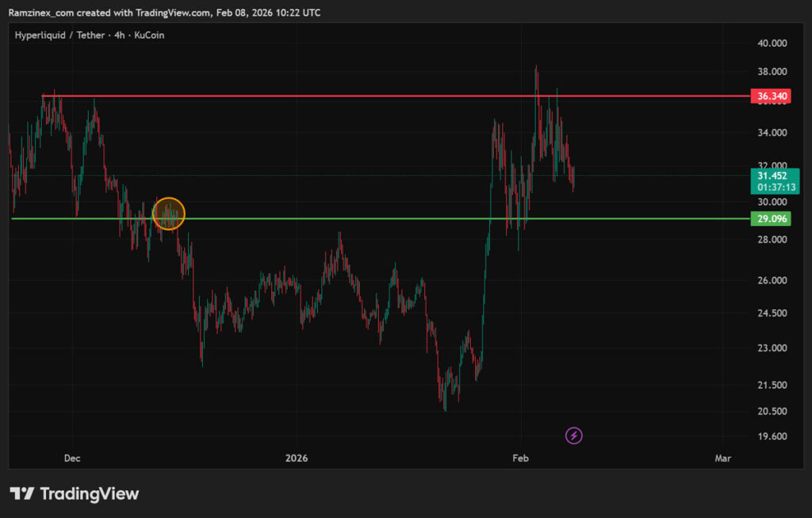Screen dimensions: 812x518
Task: Select the orange circle marker on chart
Action: (168, 213)
